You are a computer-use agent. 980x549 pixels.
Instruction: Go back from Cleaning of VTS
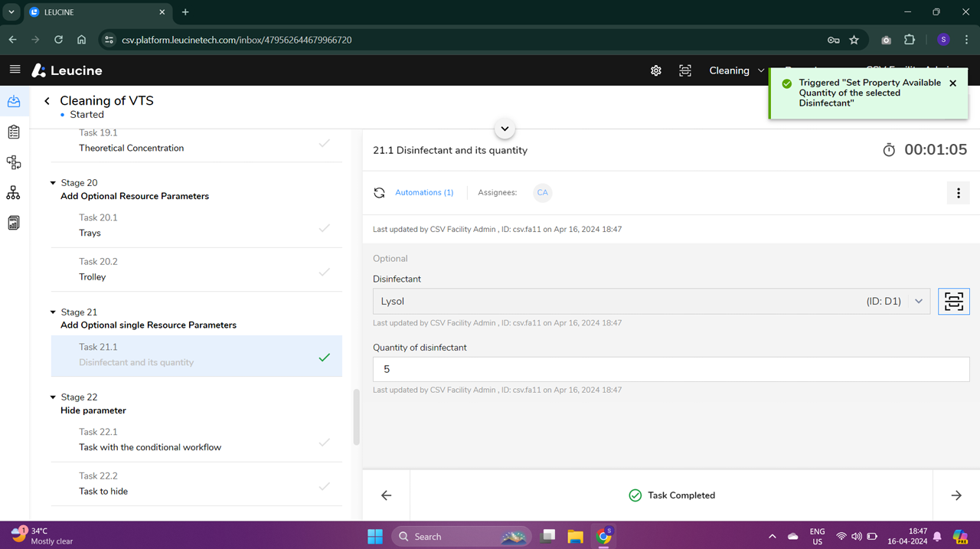(47, 101)
